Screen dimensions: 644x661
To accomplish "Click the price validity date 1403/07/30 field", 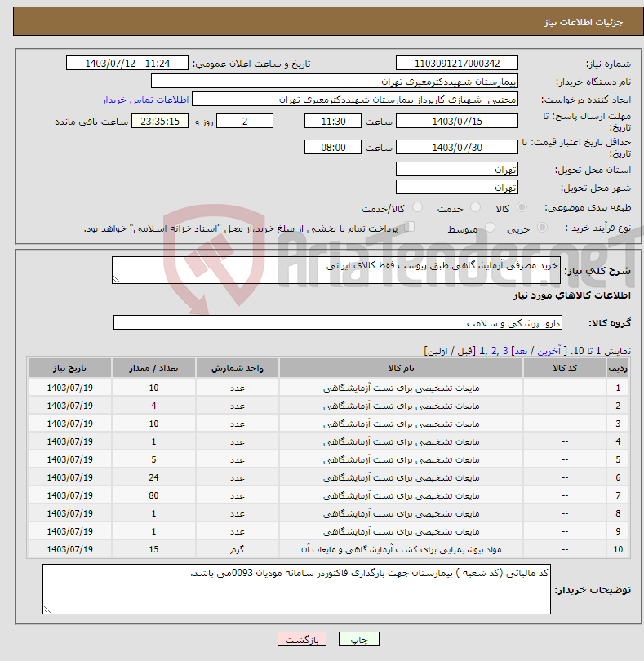I will 457,147.
